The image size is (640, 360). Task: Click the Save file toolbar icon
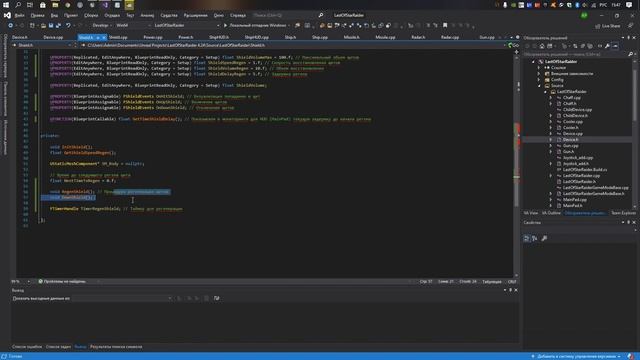[51, 25]
